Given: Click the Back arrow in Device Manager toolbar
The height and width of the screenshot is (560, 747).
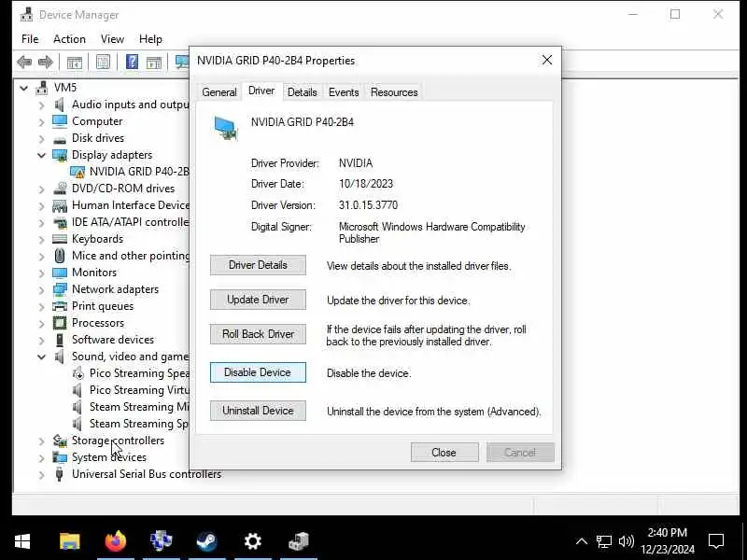Looking at the screenshot, I should (x=24, y=62).
